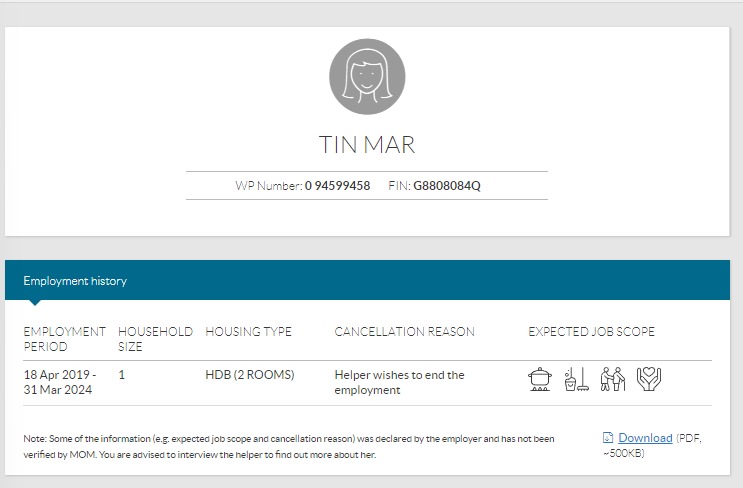The height and width of the screenshot is (488, 743).
Task: Click the cooking pot job scope icon
Action: (x=540, y=380)
